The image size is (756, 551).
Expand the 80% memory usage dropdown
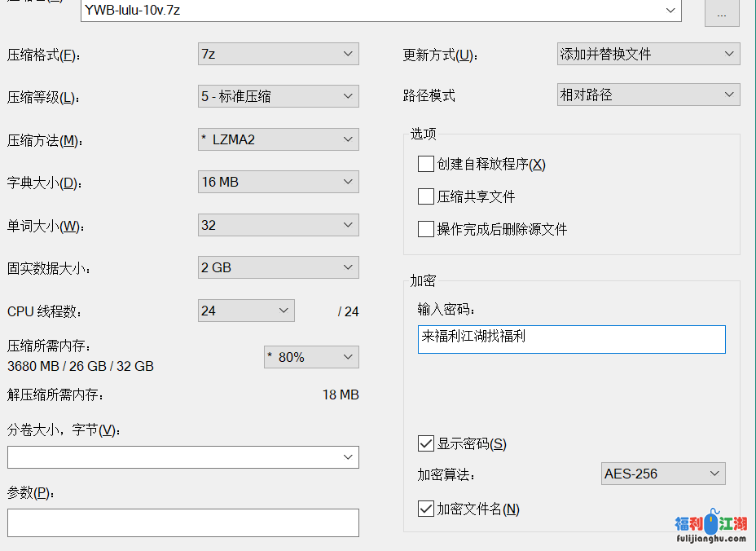(311, 357)
